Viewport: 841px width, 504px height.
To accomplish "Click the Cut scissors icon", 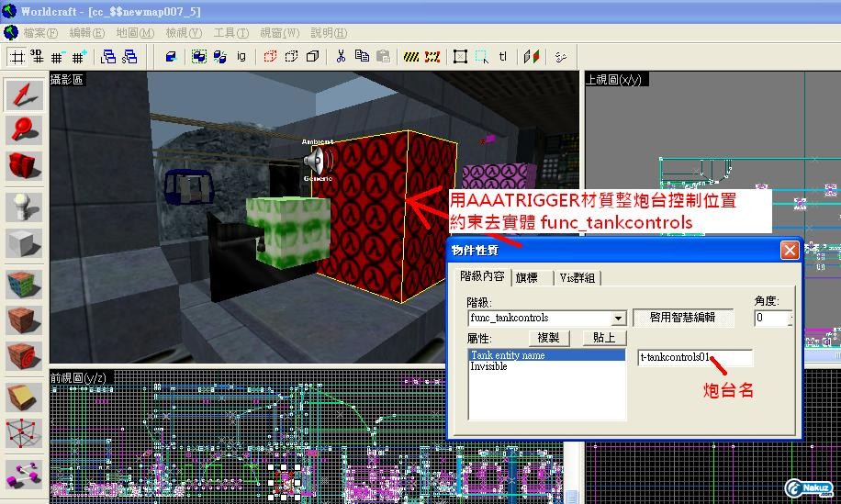I will [x=341, y=57].
